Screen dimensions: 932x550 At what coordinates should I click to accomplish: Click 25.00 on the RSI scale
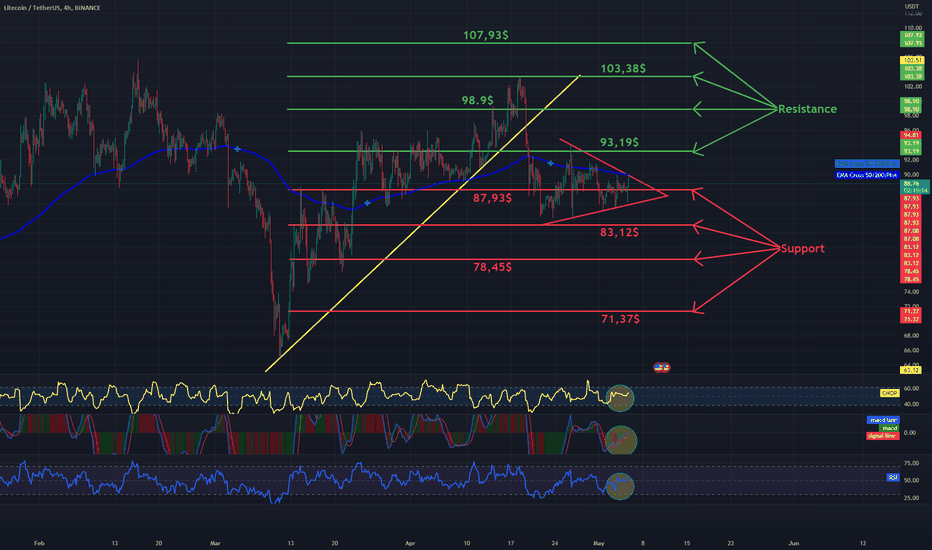[911, 498]
